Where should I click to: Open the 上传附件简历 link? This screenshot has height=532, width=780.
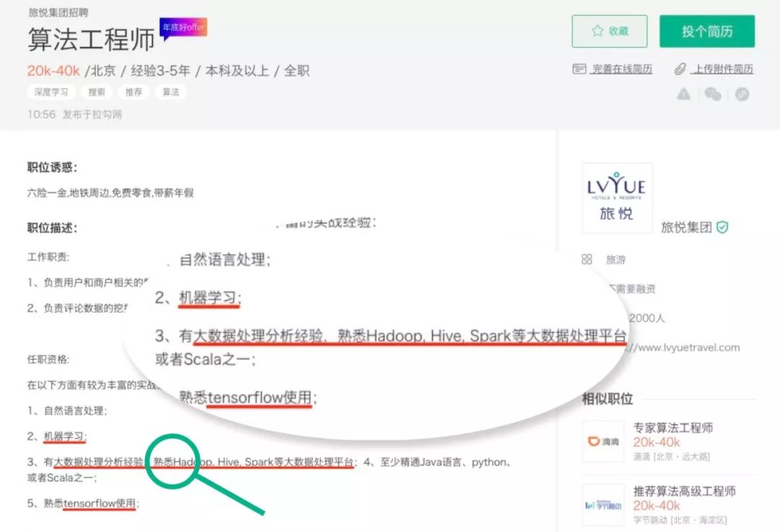point(721,69)
